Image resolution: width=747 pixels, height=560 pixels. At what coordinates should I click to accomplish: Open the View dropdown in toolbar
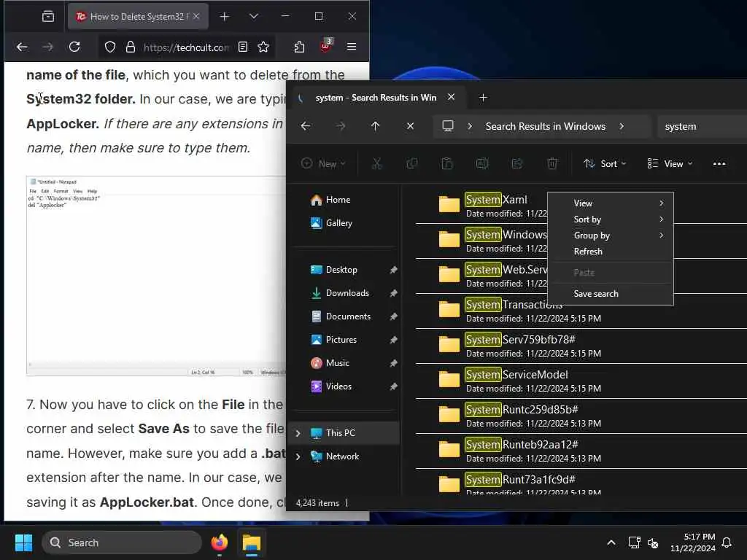670,164
